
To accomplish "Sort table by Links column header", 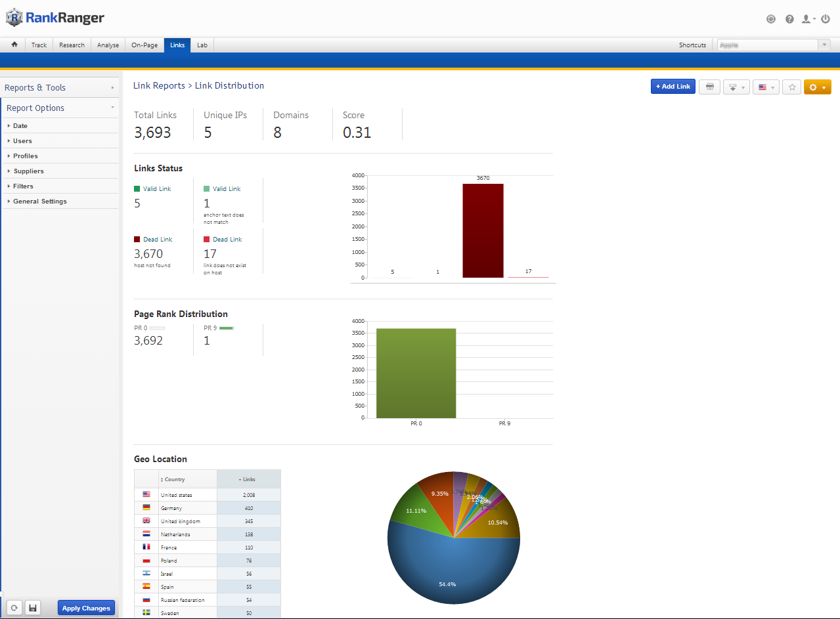I will pyautogui.click(x=248, y=479).
